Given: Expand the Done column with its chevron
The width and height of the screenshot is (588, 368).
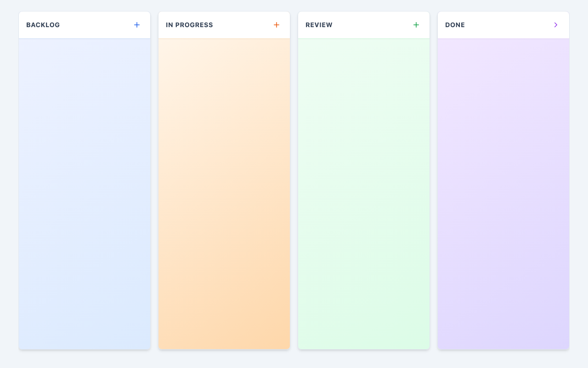Looking at the screenshot, I should click(556, 25).
